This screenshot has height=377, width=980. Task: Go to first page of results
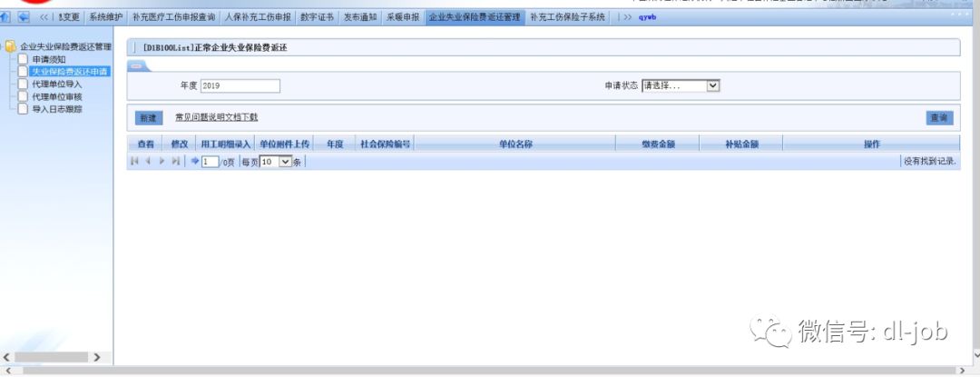(x=134, y=162)
